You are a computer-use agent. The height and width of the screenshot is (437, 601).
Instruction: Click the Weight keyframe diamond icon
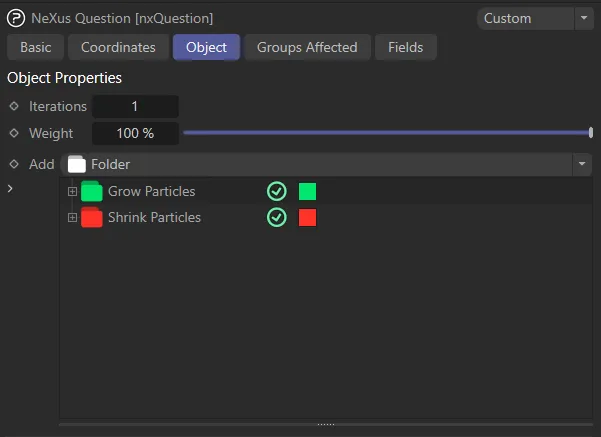click(14, 133)
